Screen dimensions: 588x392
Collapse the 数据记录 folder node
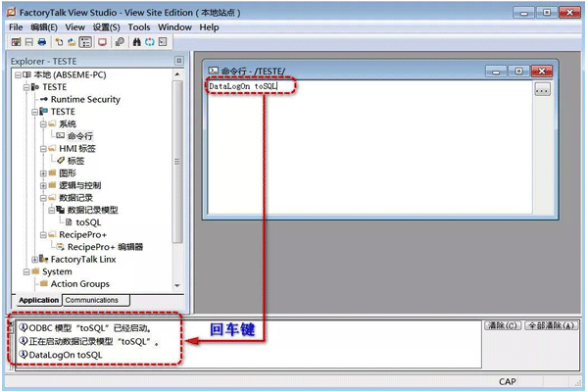point(43,198)
